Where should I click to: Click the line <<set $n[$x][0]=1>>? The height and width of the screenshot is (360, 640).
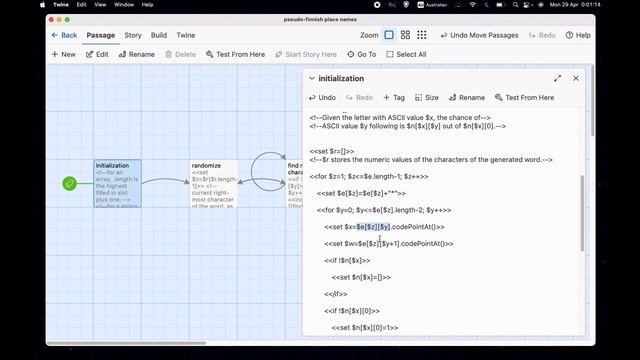pyautogui.click(x=365, y=327)
